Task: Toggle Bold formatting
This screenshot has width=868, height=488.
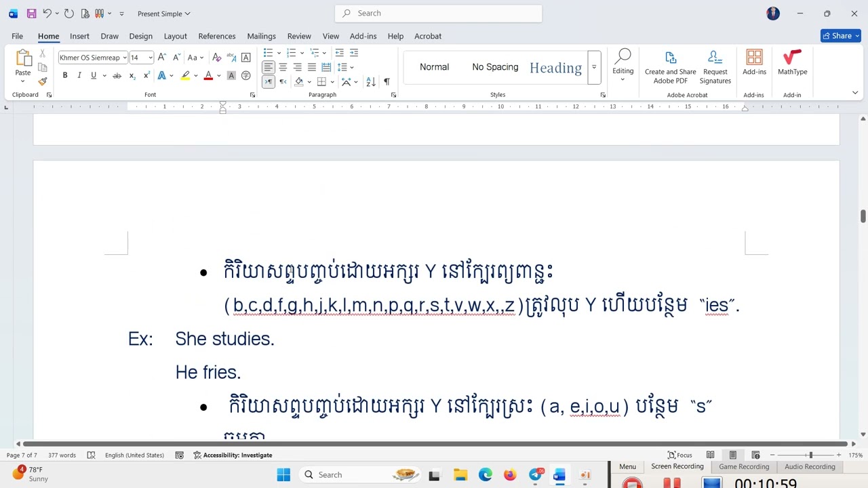Action: pyautogui.click(x=65, y=75)
